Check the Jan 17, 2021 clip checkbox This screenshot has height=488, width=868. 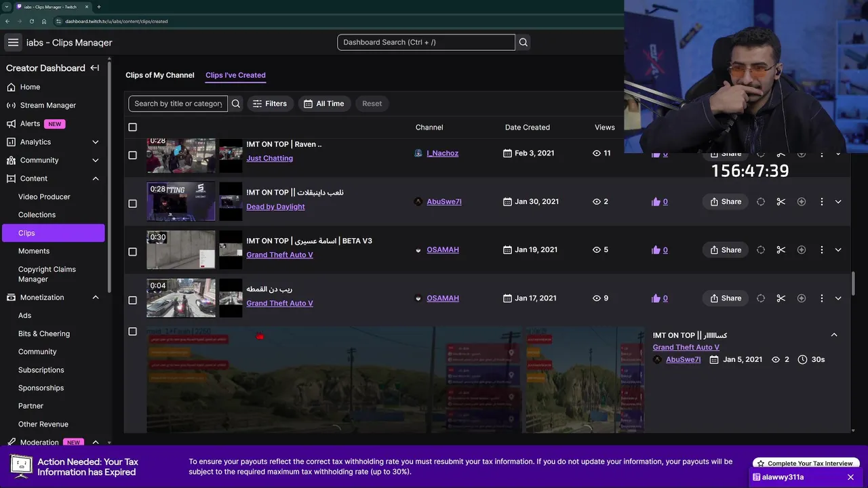pos(132,300)
